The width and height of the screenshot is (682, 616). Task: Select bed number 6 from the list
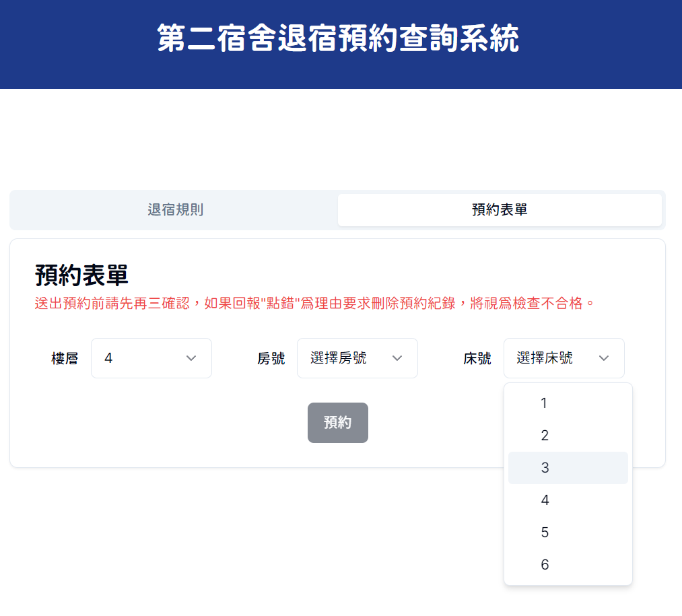(568, 564)
